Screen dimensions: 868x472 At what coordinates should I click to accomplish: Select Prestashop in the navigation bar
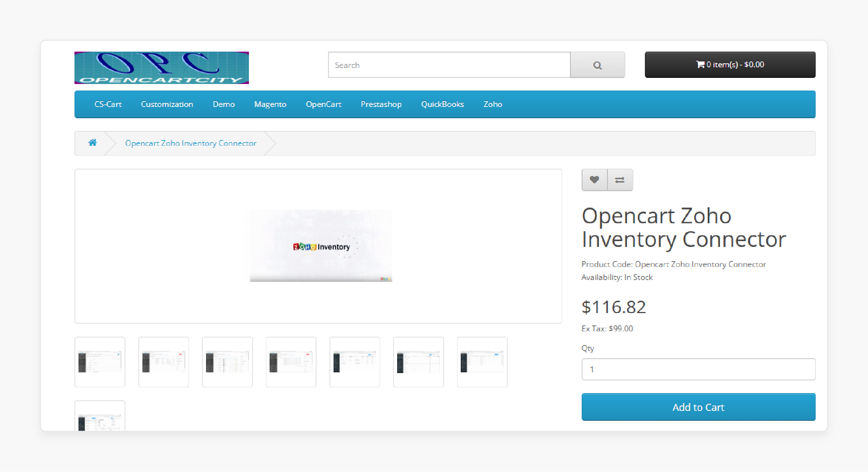pyautogui.click(x=381, y=104)
